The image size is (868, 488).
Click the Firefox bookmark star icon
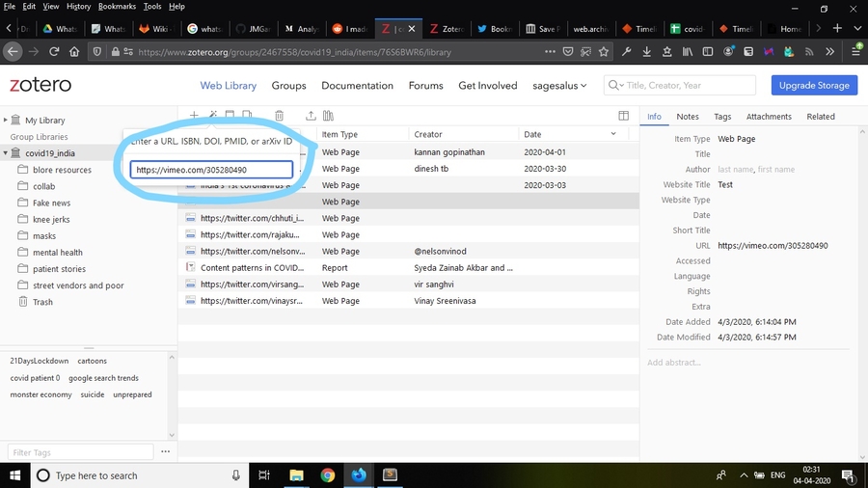coord(604,51)
